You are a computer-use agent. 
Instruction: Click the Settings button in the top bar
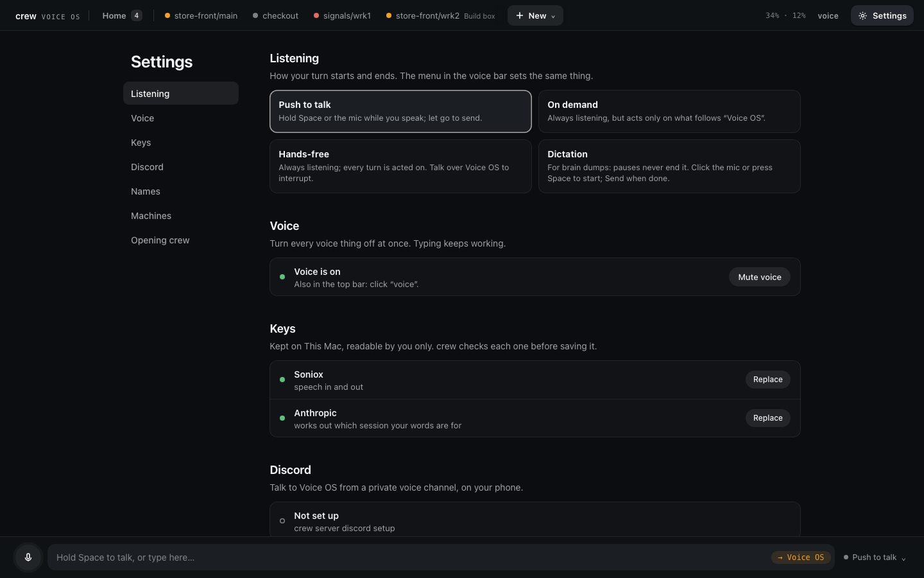tap(882, 16)
